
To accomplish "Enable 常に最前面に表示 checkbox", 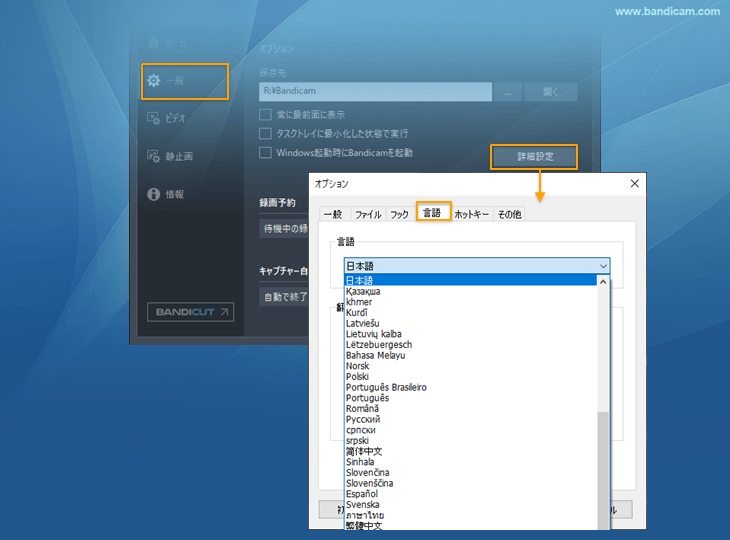I will point(266,115).
